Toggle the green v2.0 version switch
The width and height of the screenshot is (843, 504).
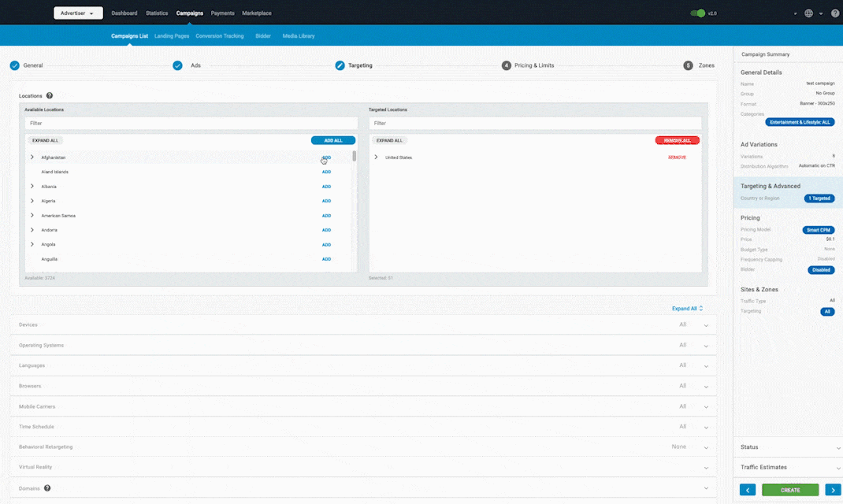[x=697, y=13]
